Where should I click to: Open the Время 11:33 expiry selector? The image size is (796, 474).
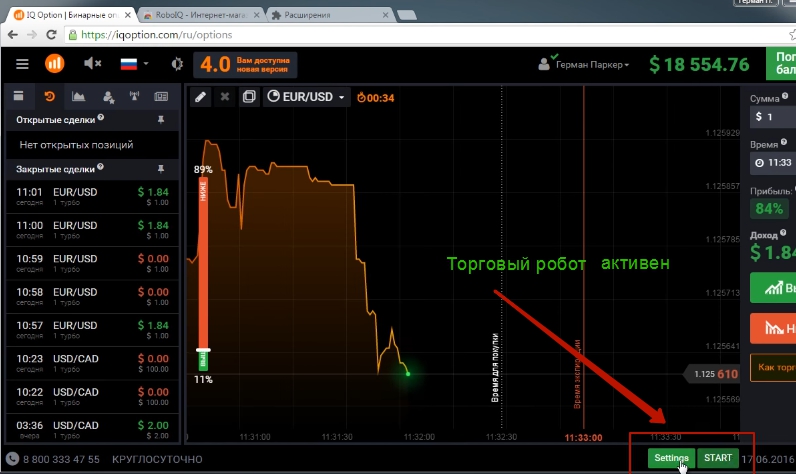[773, 163]
